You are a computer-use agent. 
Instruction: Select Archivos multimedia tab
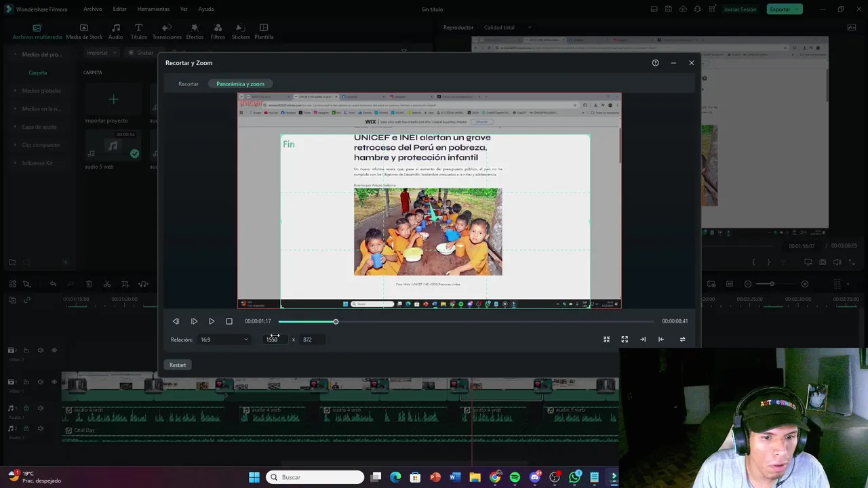point(37,32)
